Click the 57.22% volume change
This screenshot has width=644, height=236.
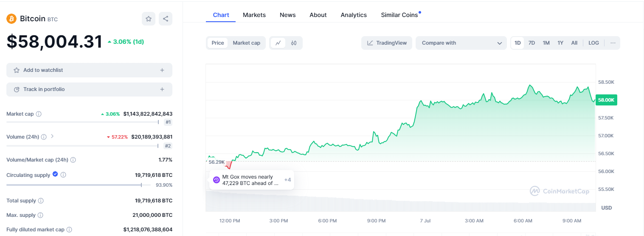click(x=117, y=137)
